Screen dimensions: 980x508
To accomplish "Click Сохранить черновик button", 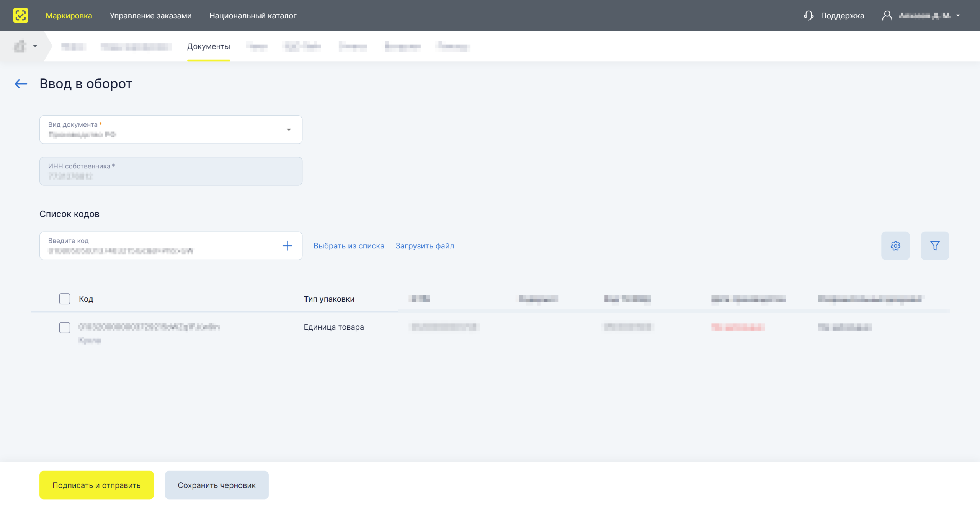I will click(217, 485).
